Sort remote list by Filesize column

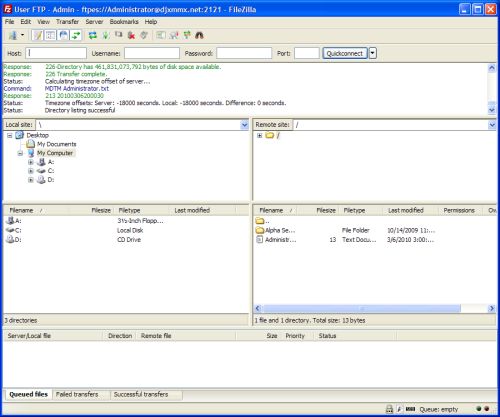[318, 210]
